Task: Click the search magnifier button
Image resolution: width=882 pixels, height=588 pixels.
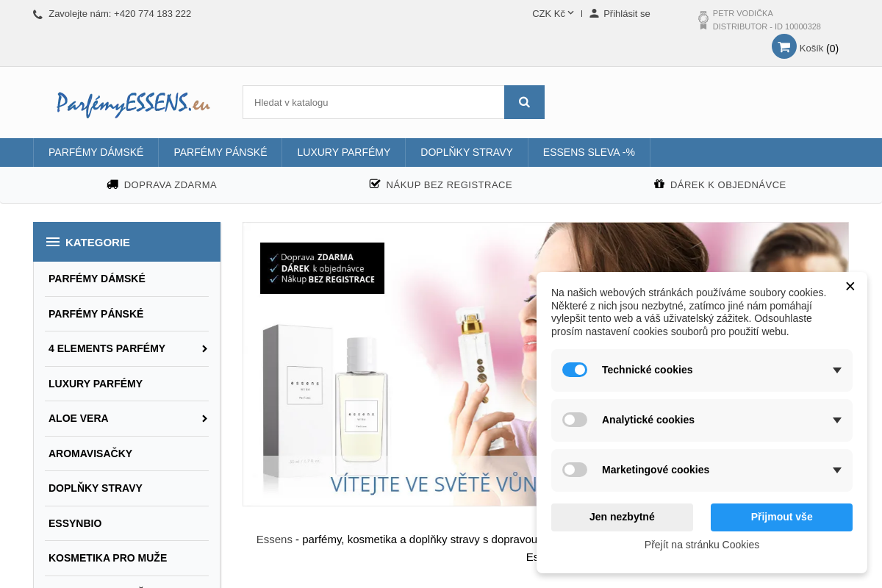Action: (x=524, y=102)
